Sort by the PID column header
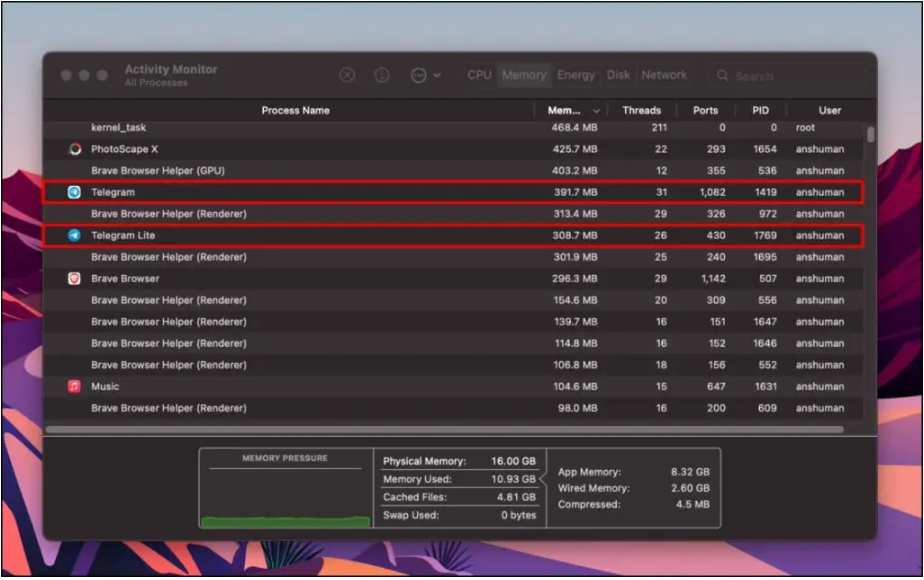 [760, 111]
